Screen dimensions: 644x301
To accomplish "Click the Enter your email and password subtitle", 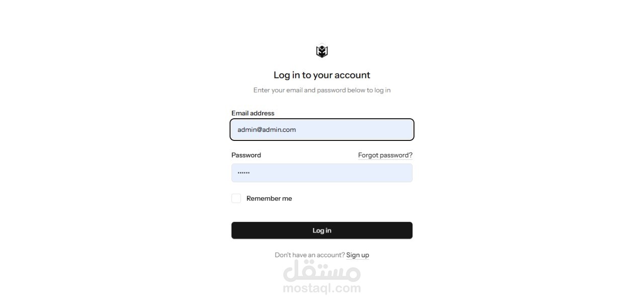I will coord(322,90).
